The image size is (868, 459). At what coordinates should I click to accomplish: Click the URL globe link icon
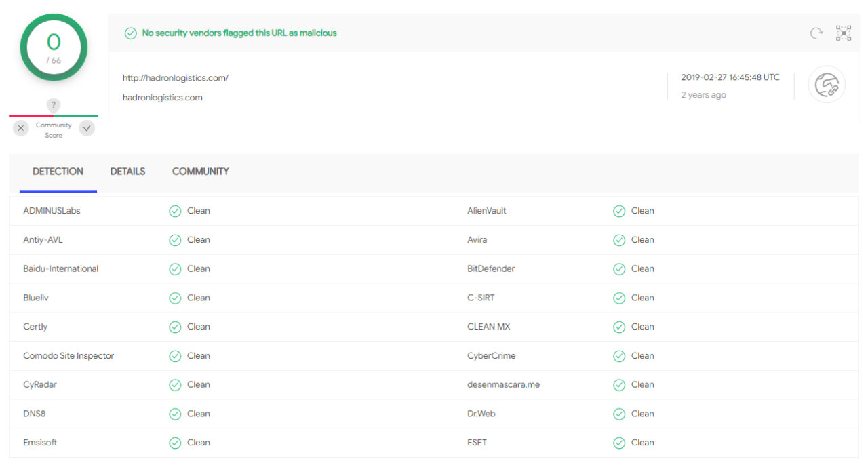point(827,85)
